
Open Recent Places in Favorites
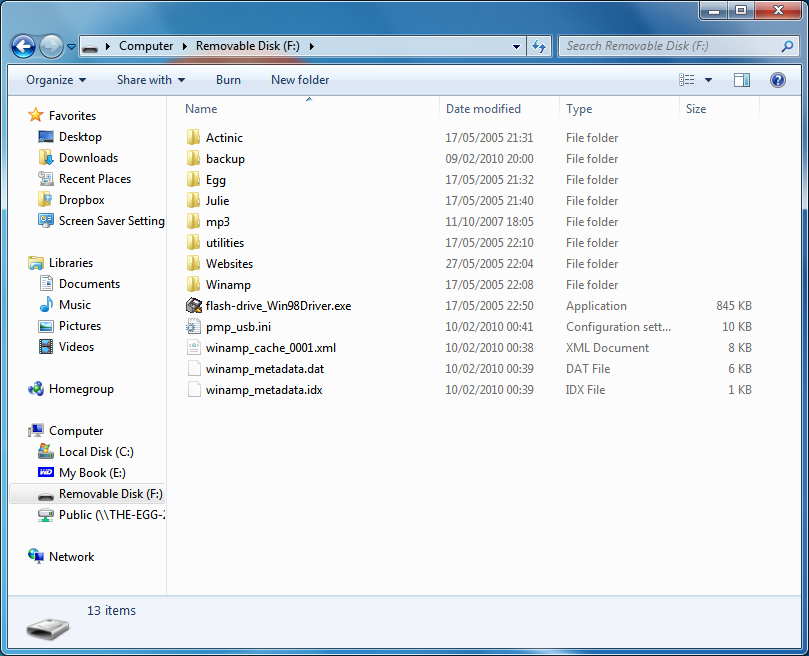(x=95, y=179)
